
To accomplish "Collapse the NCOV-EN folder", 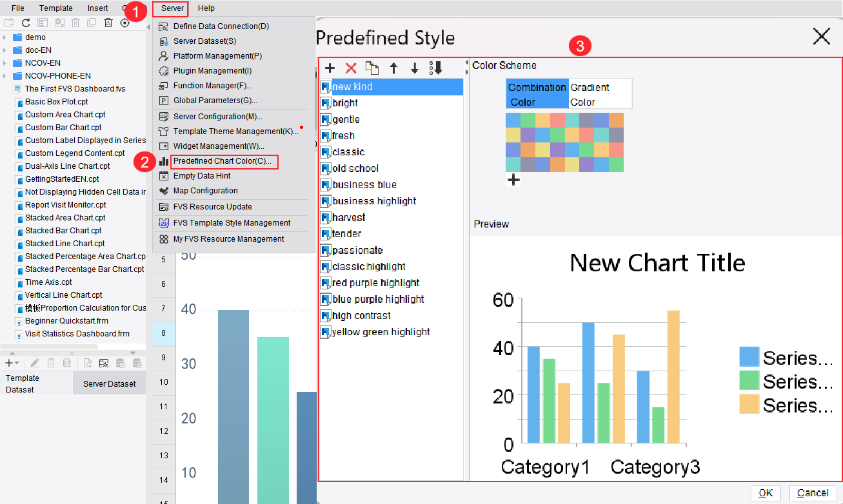I will point(5,63).
